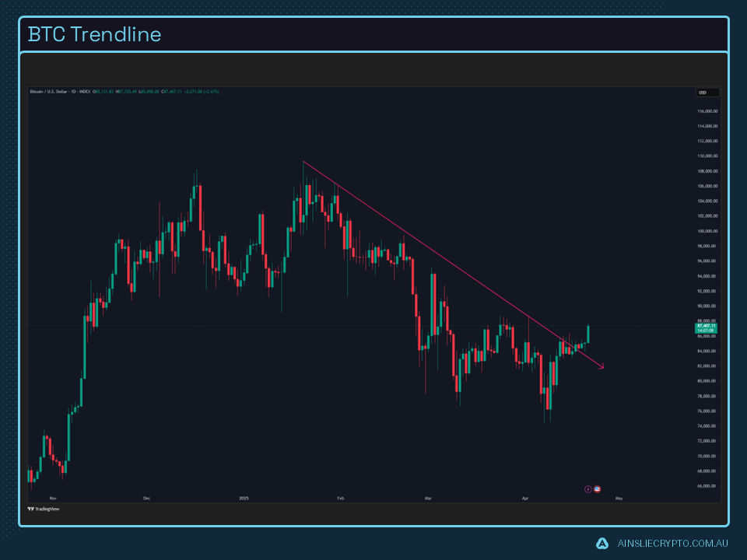Viewport: 747px width, 560px height.
Task: Click the US flag economic event icon
Action: click(x=598, y=489)
